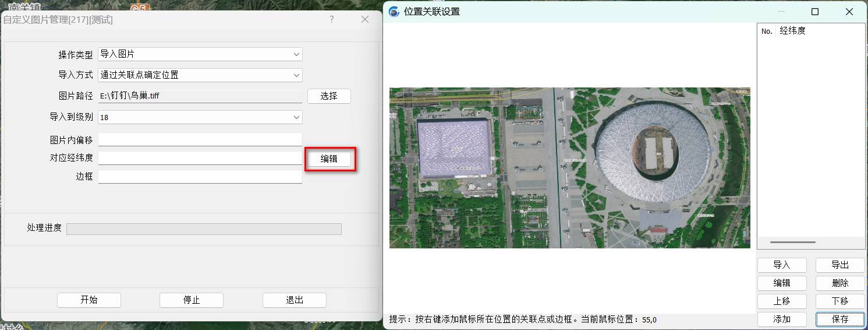Click the 退出 button
This screenshot has height=330, width=868.
[295, 300]
